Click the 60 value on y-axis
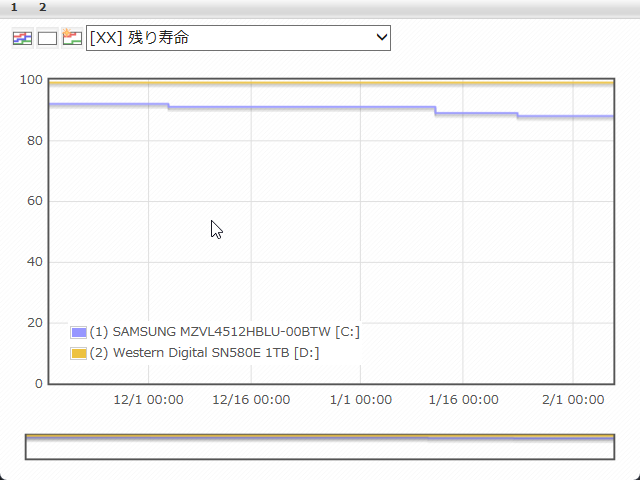The image size is (640, 480). tap(34, 202)
